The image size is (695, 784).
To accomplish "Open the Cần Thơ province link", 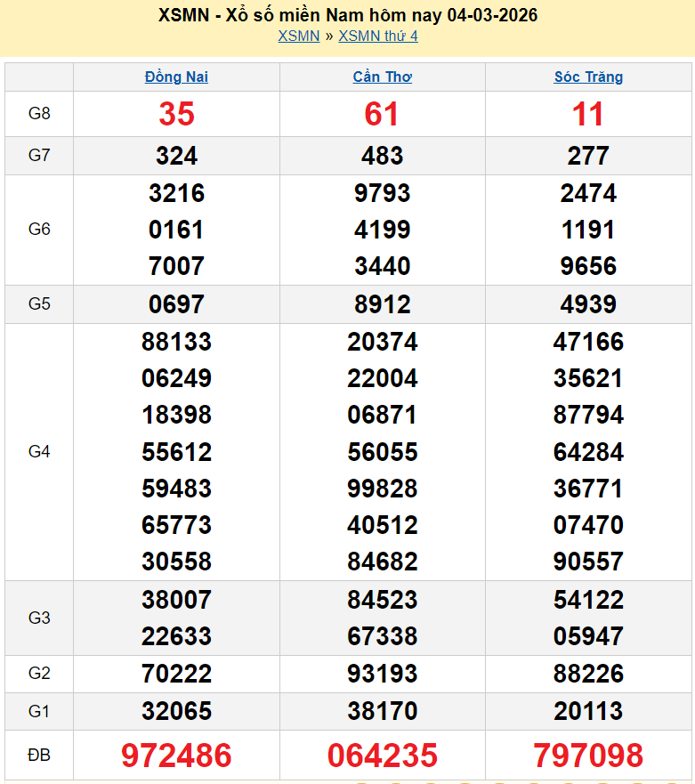I will (382, 77).
